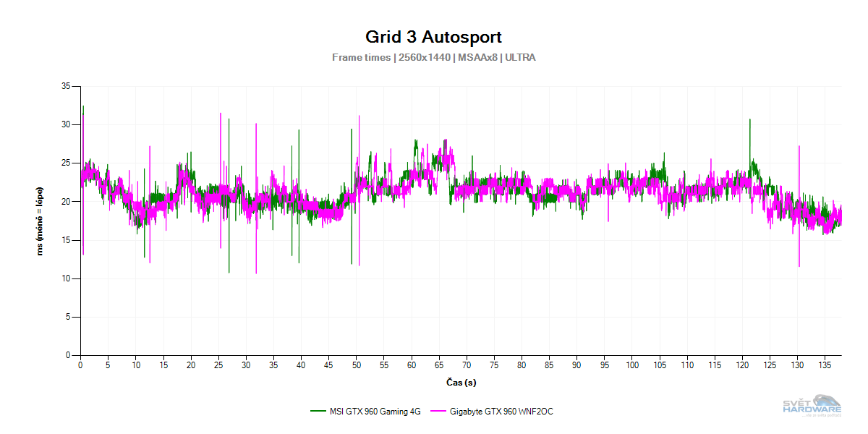This screenshot has height=434, width=868.
Task: Click the magenta spike peak near 32 seconds
Action: (x=256, y=124)
